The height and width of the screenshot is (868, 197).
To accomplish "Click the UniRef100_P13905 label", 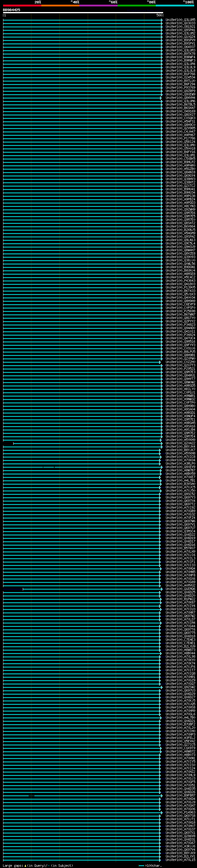I will click(x=180, y=287).
